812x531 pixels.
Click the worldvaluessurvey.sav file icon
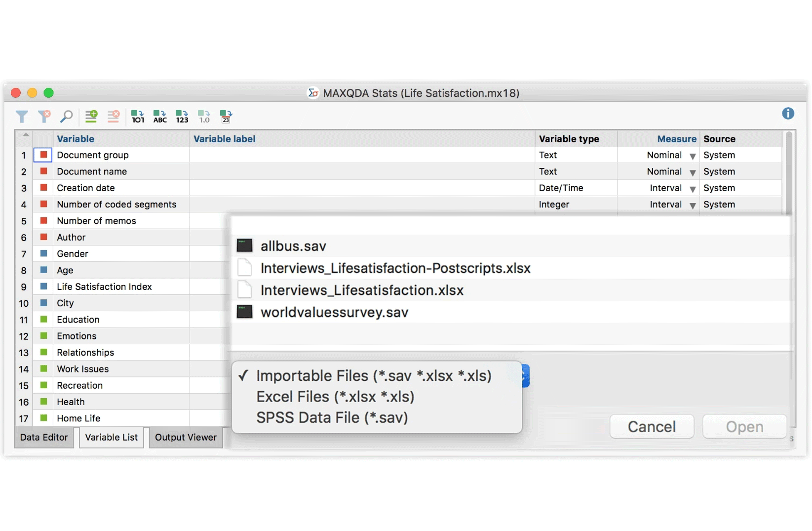pos(245,312)
